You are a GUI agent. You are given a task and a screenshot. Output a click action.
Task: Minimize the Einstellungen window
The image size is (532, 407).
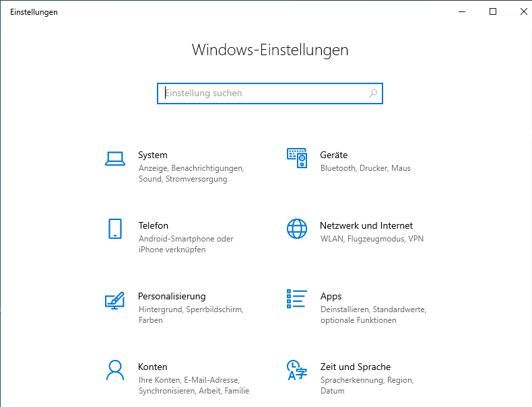coord(462,12)
